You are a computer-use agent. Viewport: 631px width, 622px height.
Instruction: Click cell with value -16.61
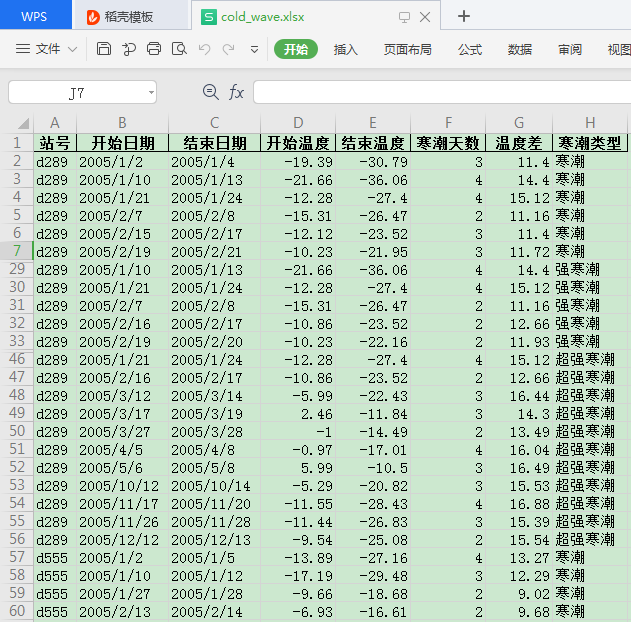(x=373, y=612)
